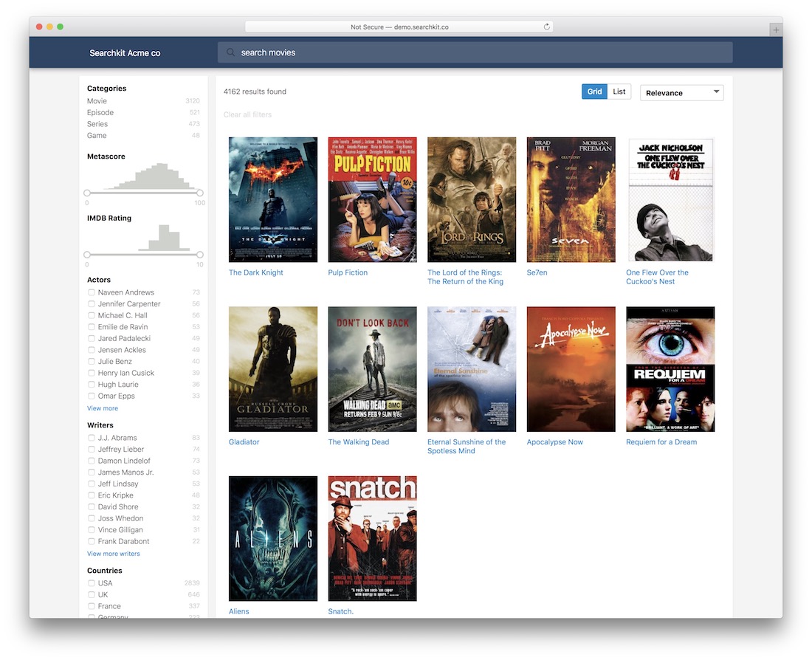Viewport: 812px width, 660px height.
Task: Switch results to List view
Action: (619, 92)
